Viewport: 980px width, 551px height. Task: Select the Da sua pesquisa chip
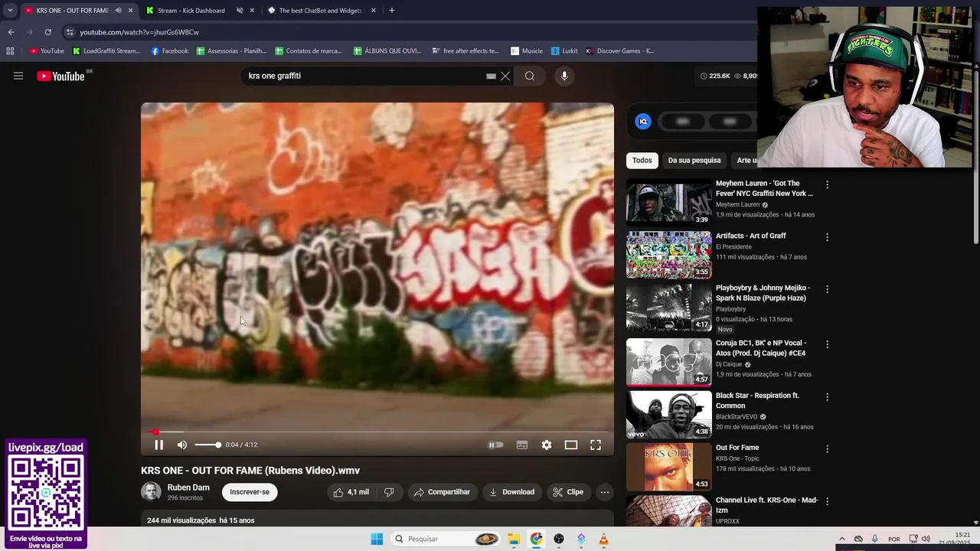click(x=694, y=161)
